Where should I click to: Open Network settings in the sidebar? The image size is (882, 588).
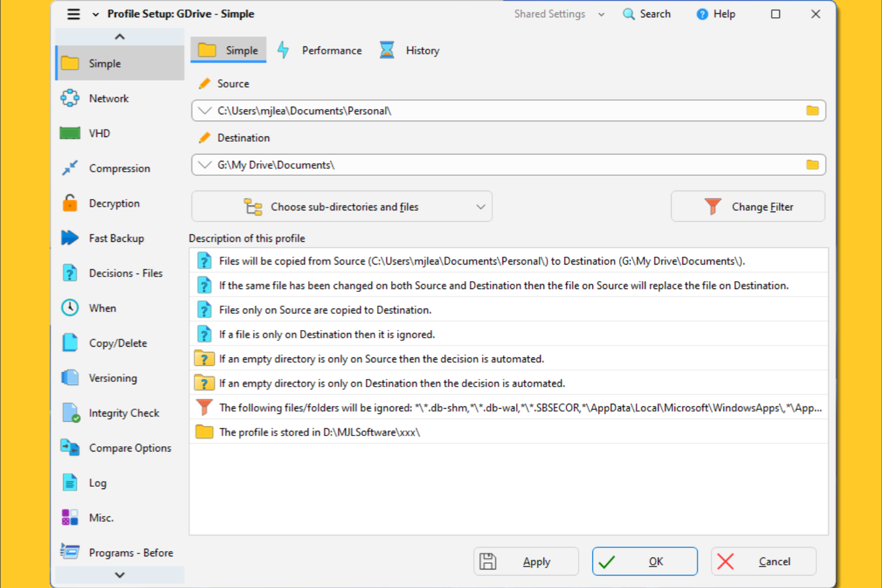(108, 98)
